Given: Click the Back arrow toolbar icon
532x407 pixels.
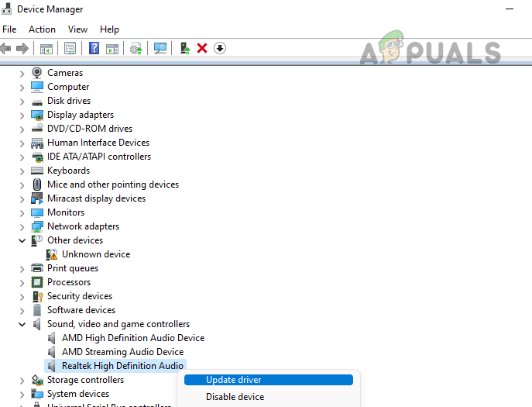Looking at the screenshot, I should [x=5, y=48].
